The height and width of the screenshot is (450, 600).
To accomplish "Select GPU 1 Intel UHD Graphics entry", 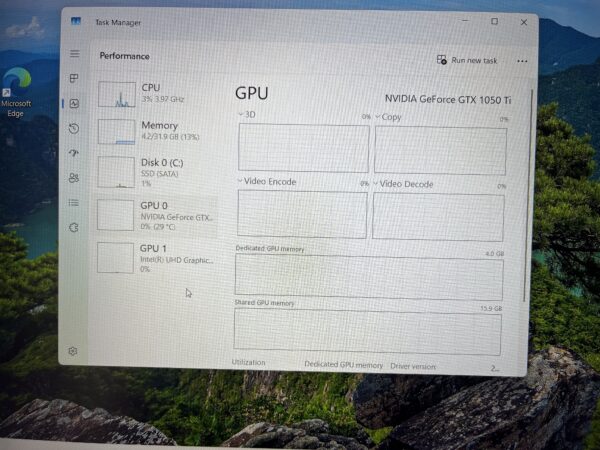I will point(157,258).
